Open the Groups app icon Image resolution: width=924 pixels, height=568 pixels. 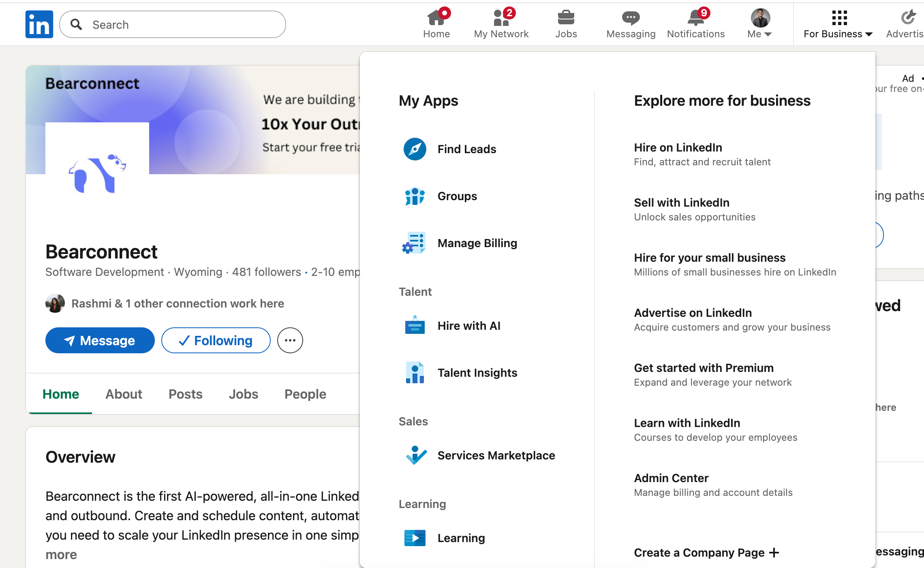pyautogui.click(x=415, y=196)
